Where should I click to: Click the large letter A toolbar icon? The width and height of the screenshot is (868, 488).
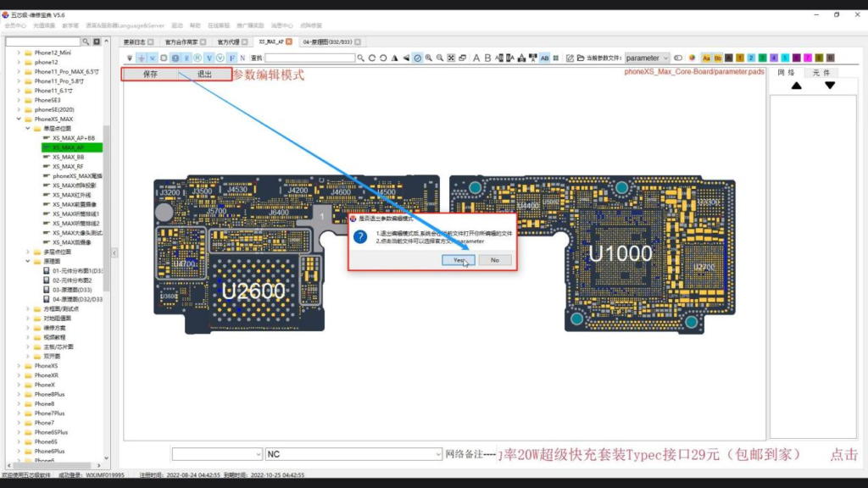(x=476, y=58)
